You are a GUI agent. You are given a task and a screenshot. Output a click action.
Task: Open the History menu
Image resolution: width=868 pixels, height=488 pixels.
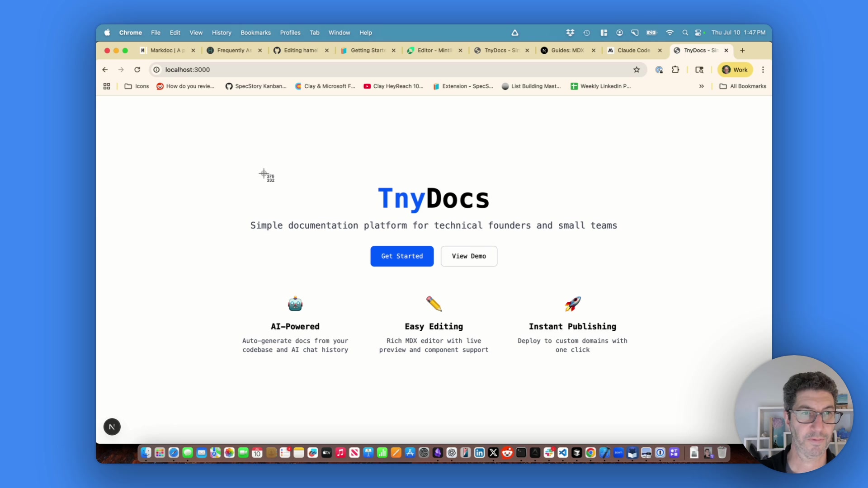(x=222, y=33)
